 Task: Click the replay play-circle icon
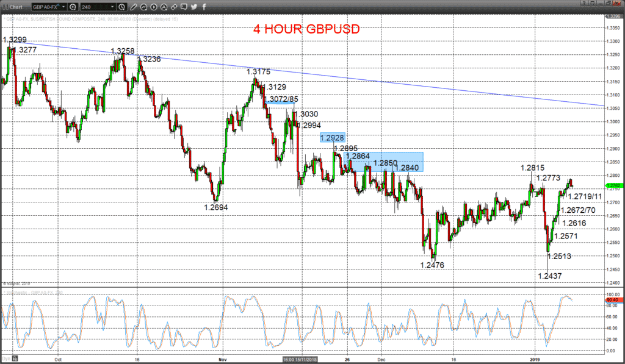(x=154, y=7)
